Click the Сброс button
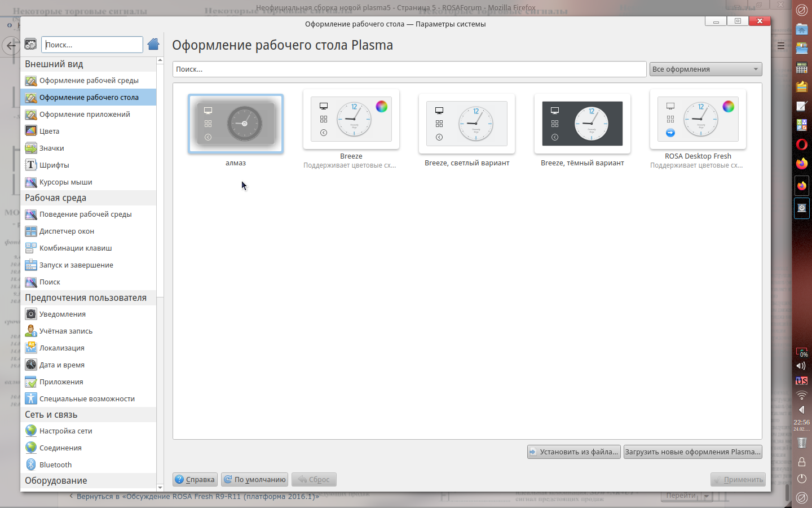812x508 pixels. point(314,479)
